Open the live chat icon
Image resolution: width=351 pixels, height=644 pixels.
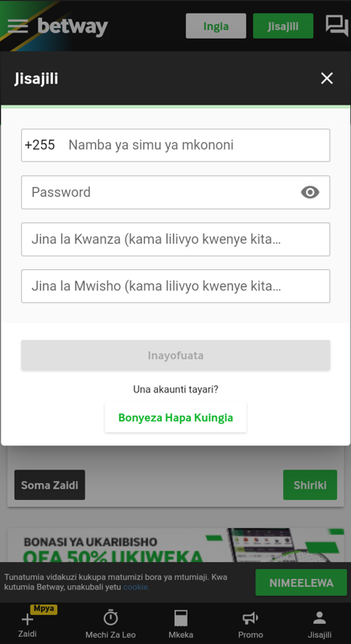point(337,26)
